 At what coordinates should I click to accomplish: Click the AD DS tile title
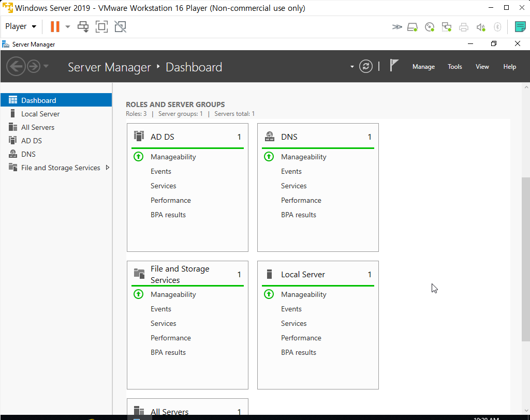(162, 137)
